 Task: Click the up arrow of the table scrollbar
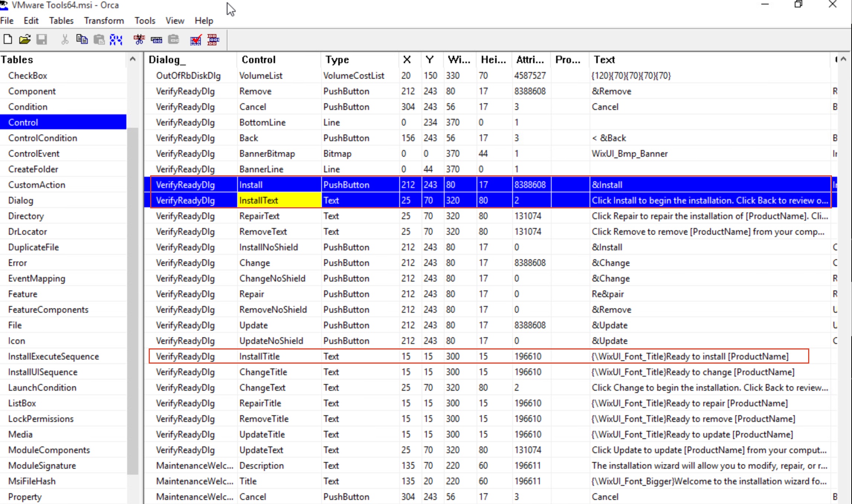click(x=133, y=59)
